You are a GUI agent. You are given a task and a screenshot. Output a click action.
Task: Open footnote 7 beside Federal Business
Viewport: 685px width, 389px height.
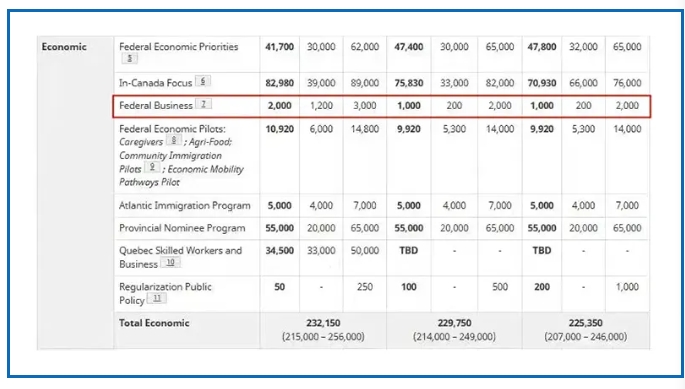tap(203, 104)
